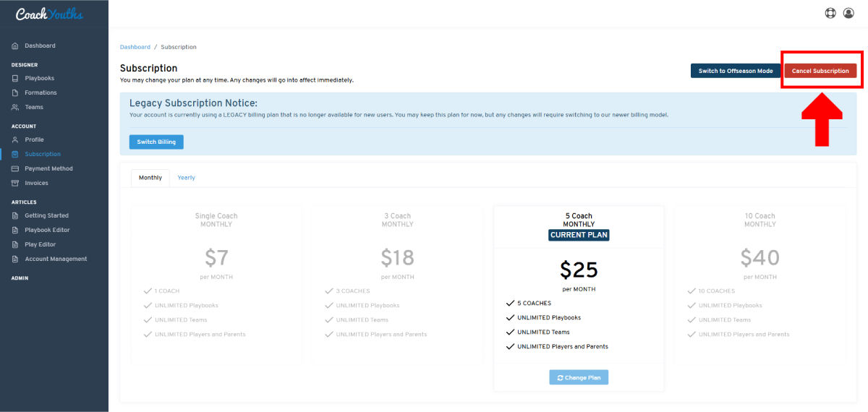Select the Single Coach Monthly plan card
The height and width of the screenshot is (412, 868).
point(216,285)
